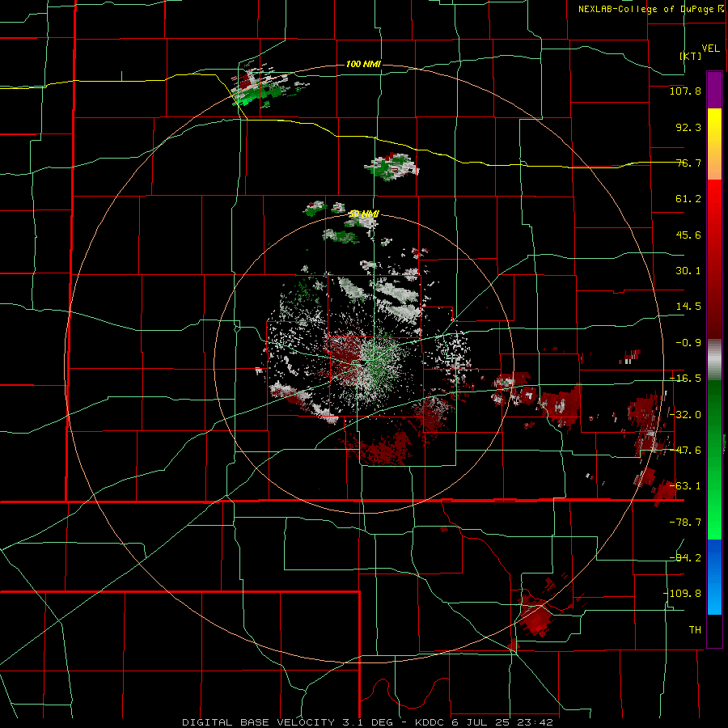Select the -109.8 legend value
The height and width of the screenshot is (728, 728).
(x=683, y=594)
